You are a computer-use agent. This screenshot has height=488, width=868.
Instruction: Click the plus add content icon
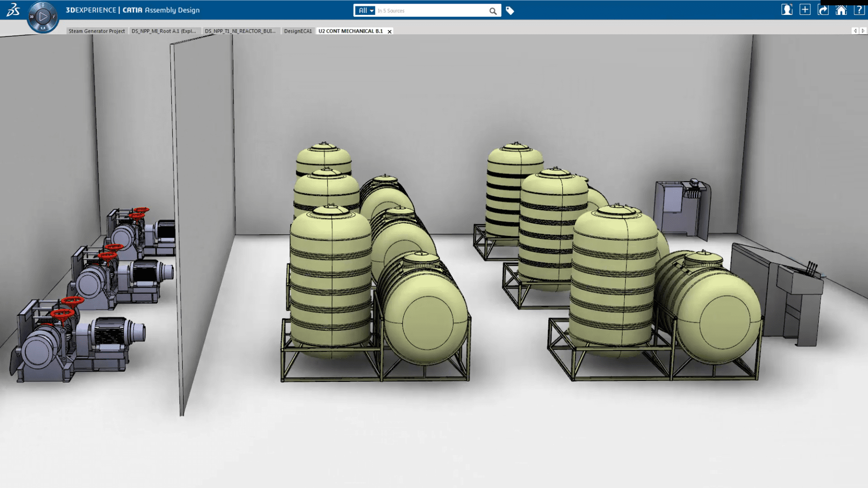click(x=805, y=10)
